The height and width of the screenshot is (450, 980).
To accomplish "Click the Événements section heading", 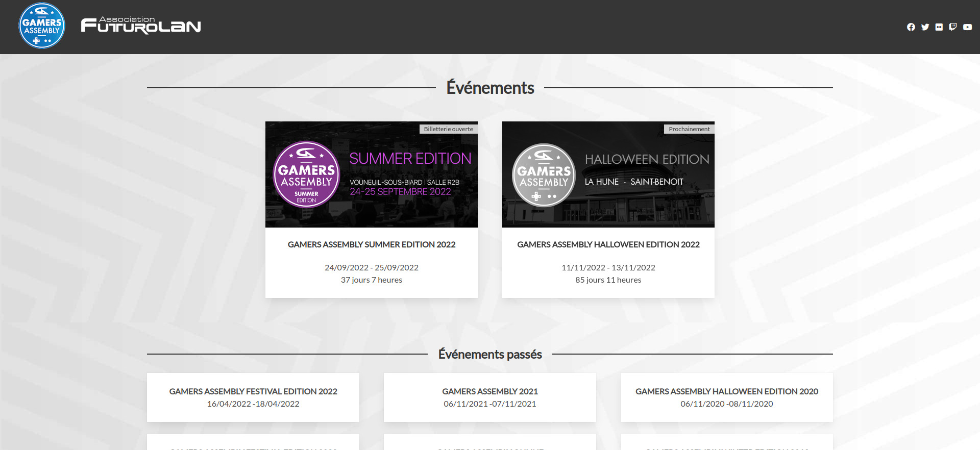I will click(x=490, y=88).
